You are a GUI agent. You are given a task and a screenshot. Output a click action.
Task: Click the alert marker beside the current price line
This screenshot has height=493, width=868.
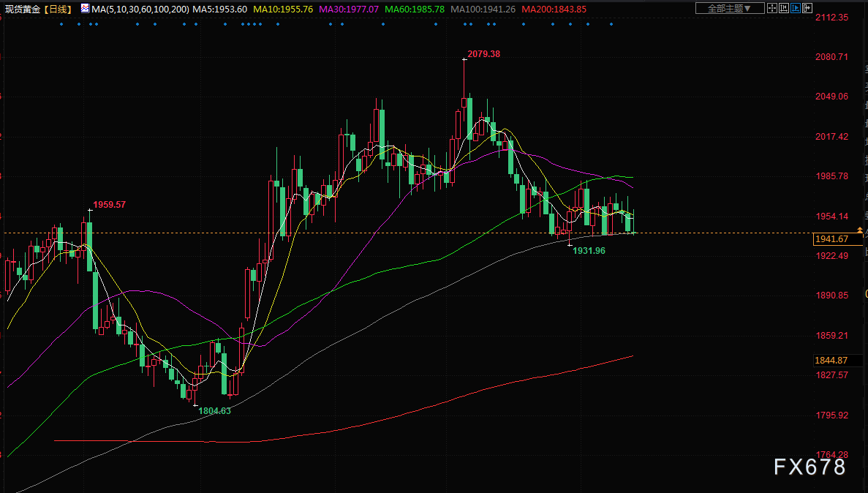tap(860, 230)
